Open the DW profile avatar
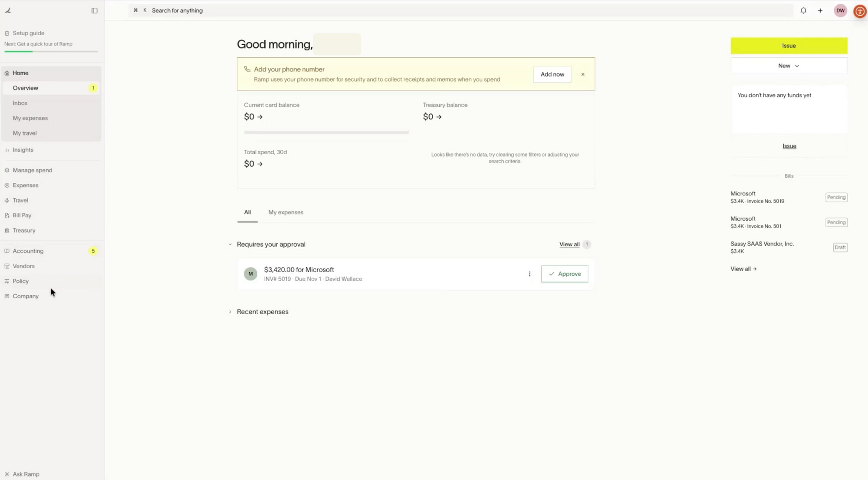The image size is (868, 480). tap(840, 10)
